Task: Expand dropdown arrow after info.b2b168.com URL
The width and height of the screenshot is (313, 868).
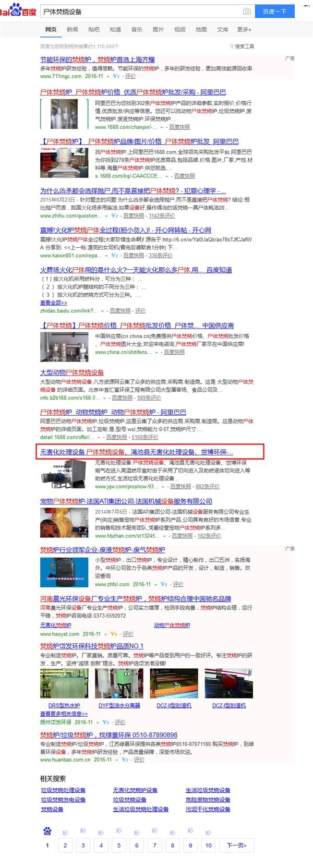Action: click(x=104, y=398)
